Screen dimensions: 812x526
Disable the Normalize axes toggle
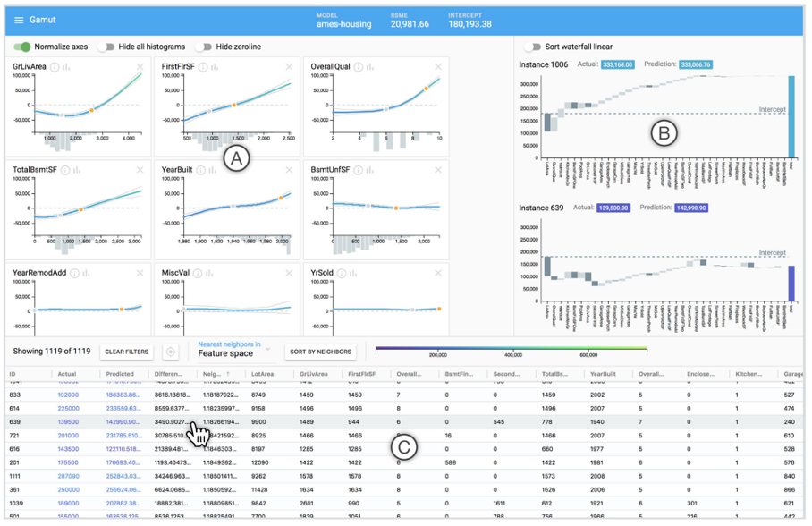[21, 47]
